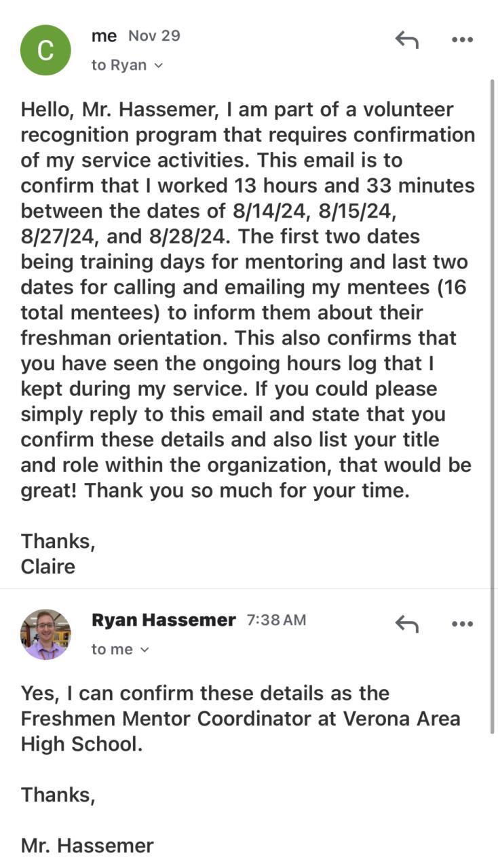Tap the "Claire" signature line
Screen dimensions: 498x868
[48, 566]
